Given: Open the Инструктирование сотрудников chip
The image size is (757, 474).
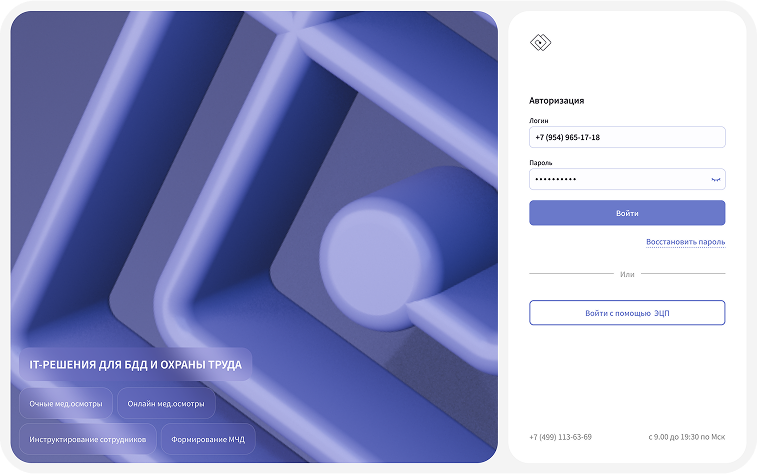Looking at the screenshot, I should (x=88, y=439).
